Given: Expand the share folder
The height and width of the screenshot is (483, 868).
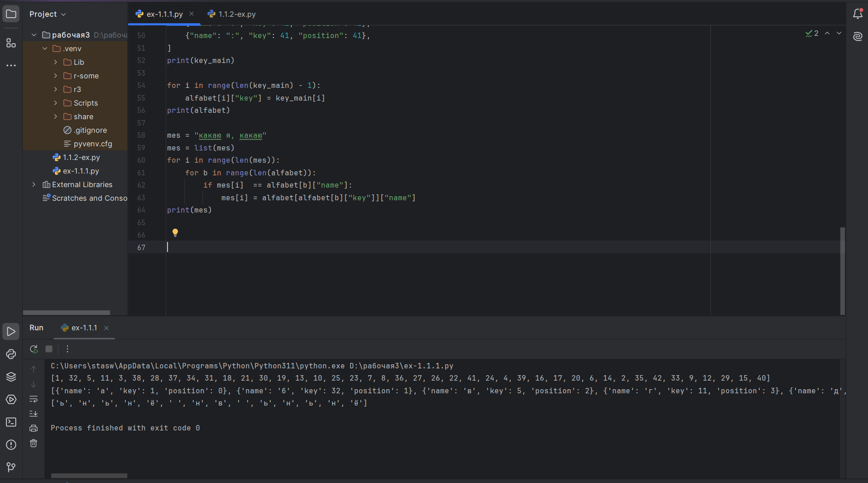Looking at the screenshot, I should 56,116.
